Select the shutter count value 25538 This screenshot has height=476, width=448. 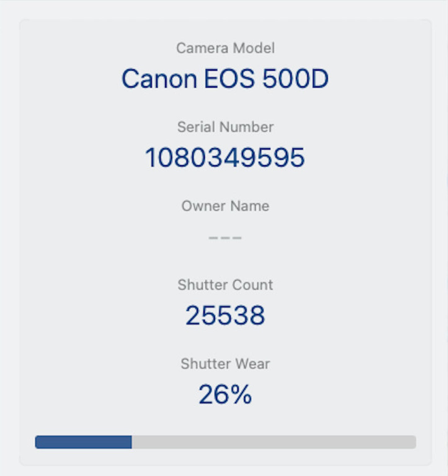coord(225,315)
